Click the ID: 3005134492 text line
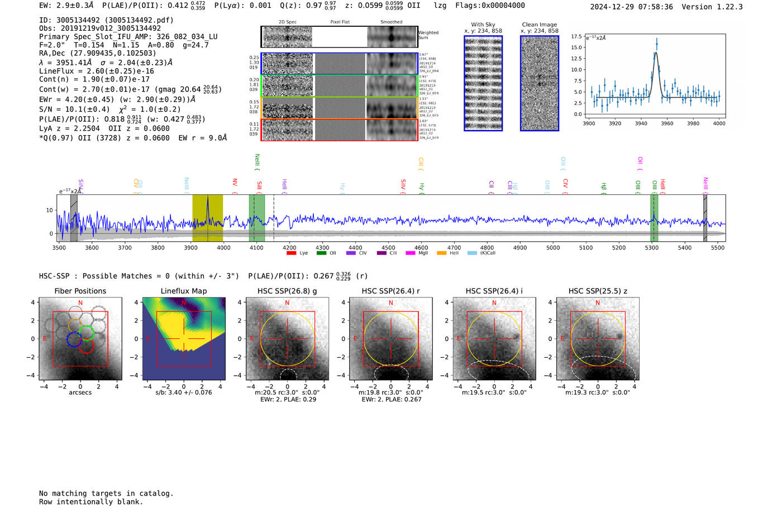The image size is (782, 532). pos(106,20)
